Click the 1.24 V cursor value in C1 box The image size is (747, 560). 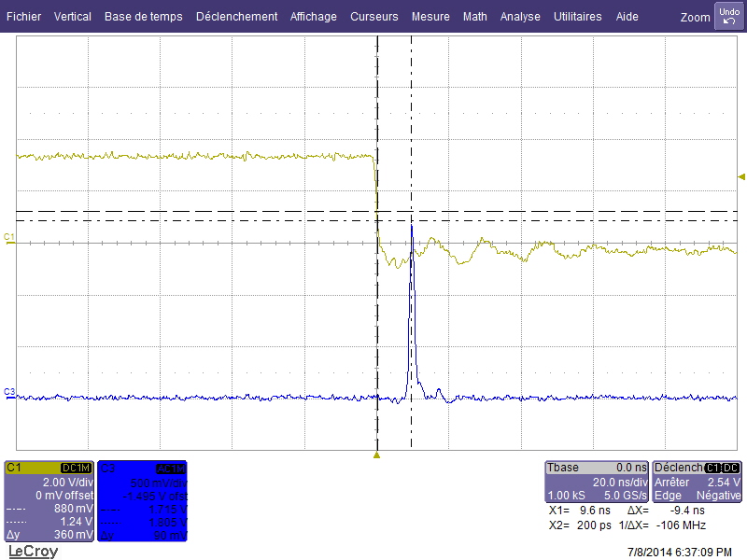click(x=77, y=522)
